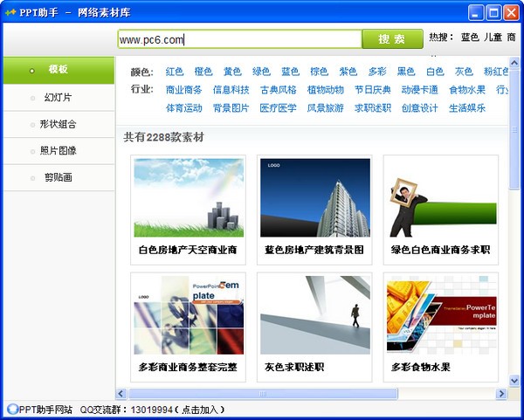This screenshot has height=420, width=524.
Task: Click the search input field
Action: pyautogui.click(x=240, y=39)
